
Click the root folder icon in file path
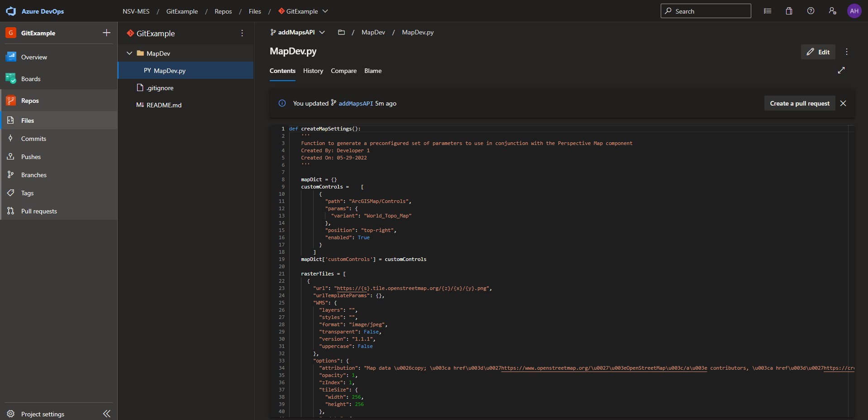[x=341, y=32]
